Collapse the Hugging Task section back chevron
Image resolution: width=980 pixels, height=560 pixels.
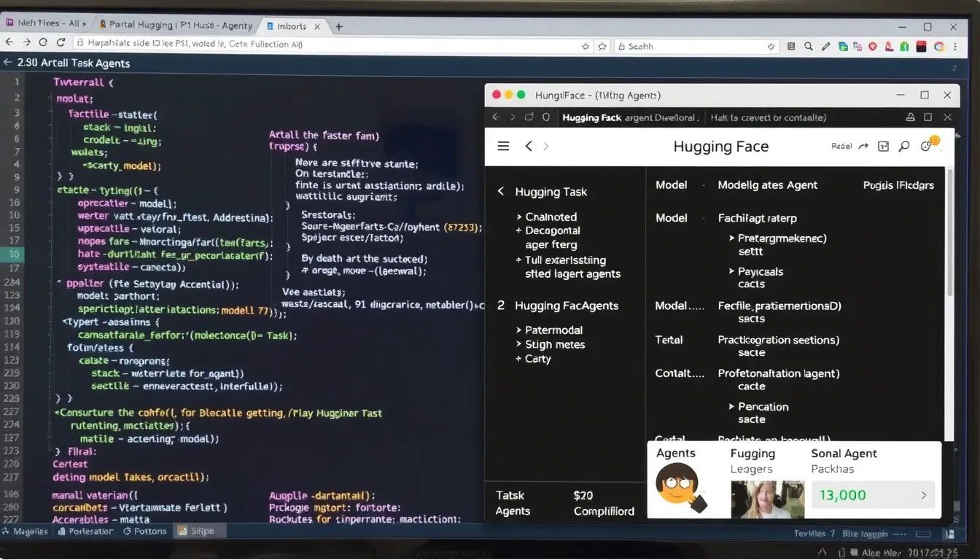click(x=501, y=191)
